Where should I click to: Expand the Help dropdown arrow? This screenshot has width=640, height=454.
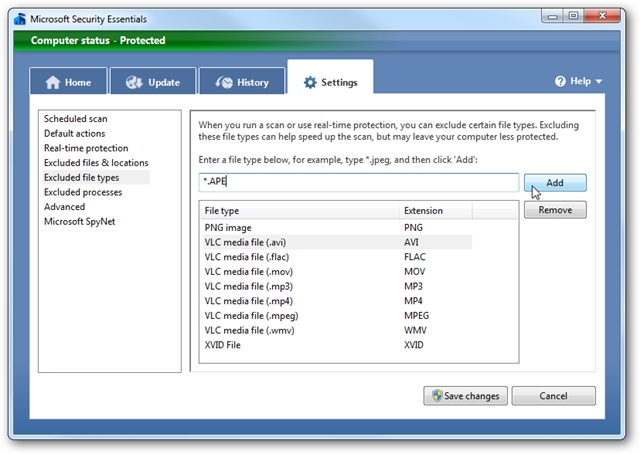[599, 82]
